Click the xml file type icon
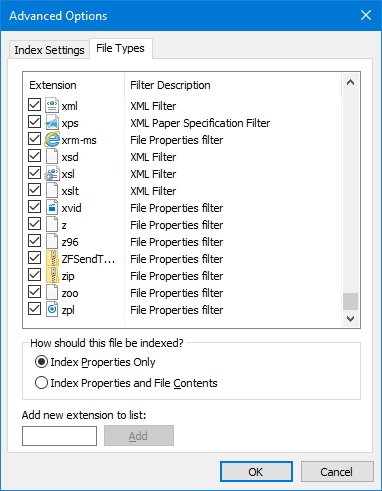The image size is (382, 491). point(52,106)
